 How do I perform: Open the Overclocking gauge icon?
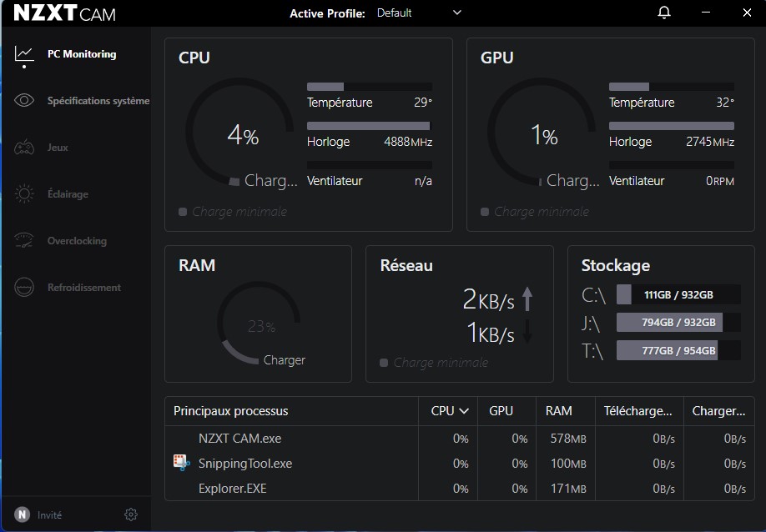tap(23, 241)
